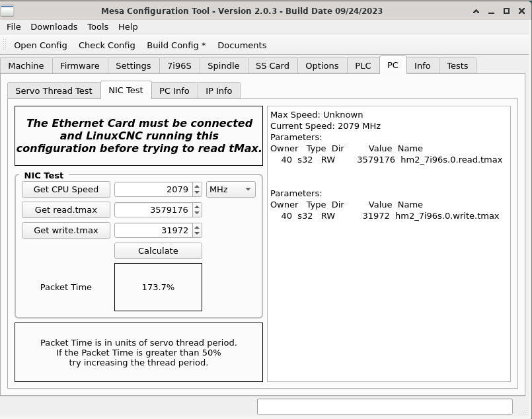Open the File menu
Screen dimensions: 532x419
[x=14, y=27]
